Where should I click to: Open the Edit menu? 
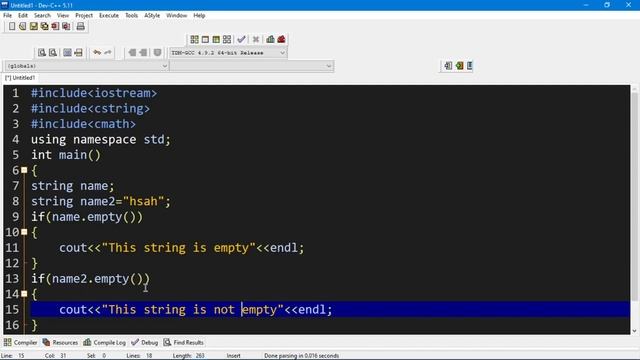pos(23,16)
